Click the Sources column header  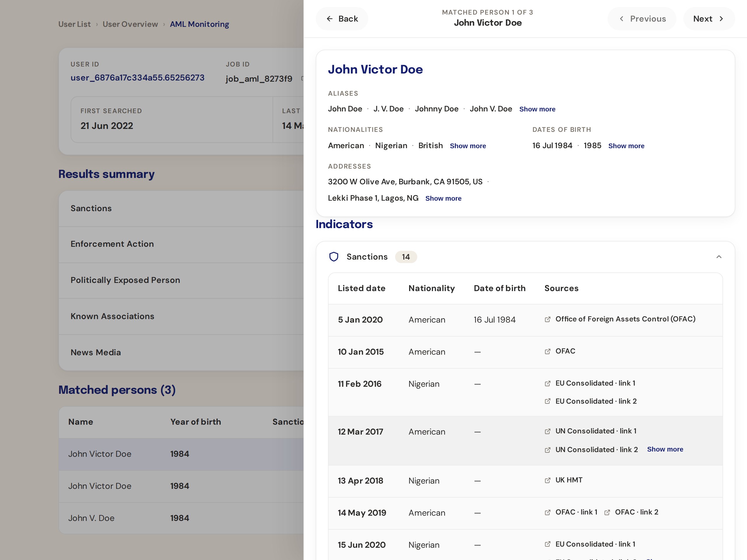[561, 288]
